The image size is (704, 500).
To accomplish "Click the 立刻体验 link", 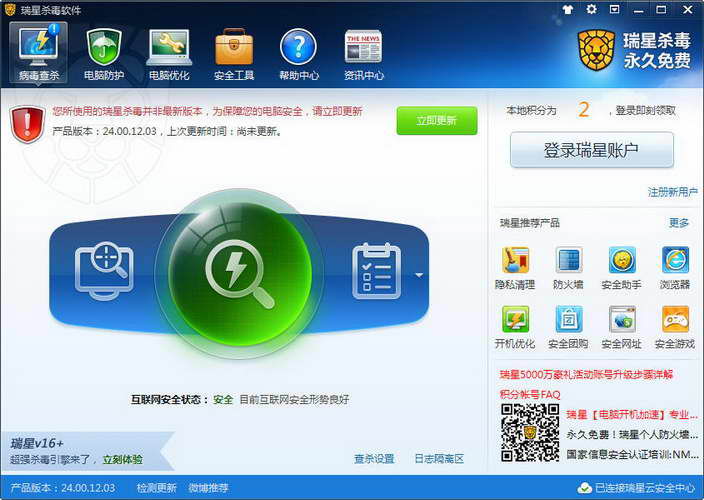I will (x=123, y=460).
